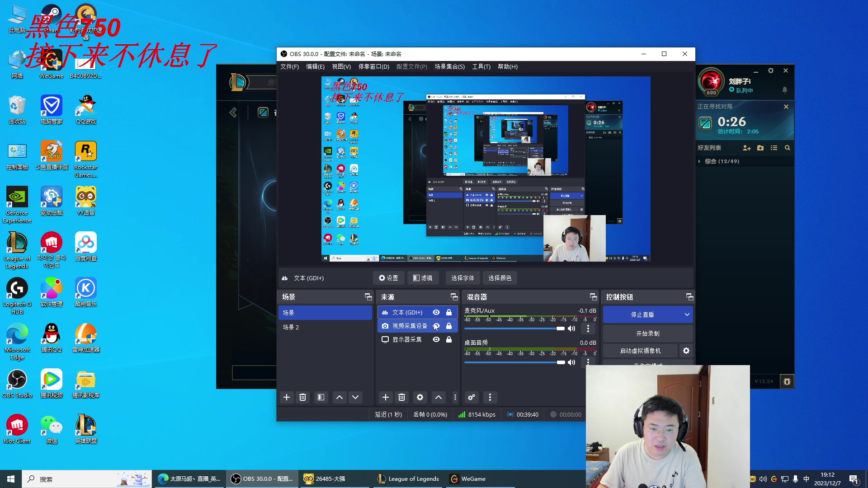
Task: Open OBS Studio desktop shortcut
Action: click(17, 384)
